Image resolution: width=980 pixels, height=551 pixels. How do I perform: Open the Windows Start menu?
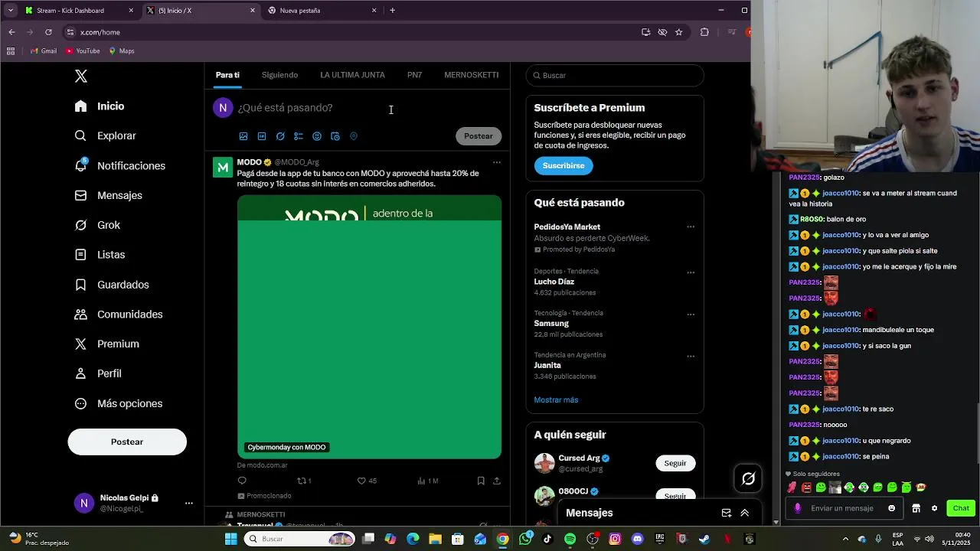click(x=230, y=539)
